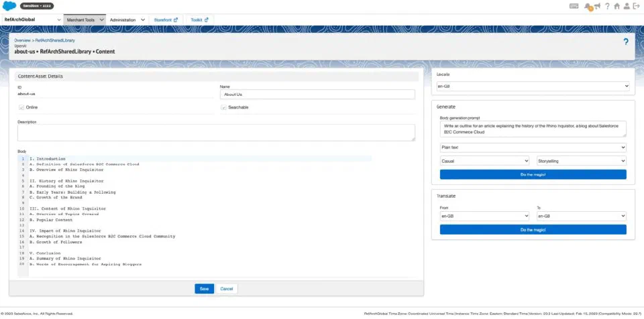Focus the Name input field
This screenshot has width=644, height=319.
click(317, 94)
